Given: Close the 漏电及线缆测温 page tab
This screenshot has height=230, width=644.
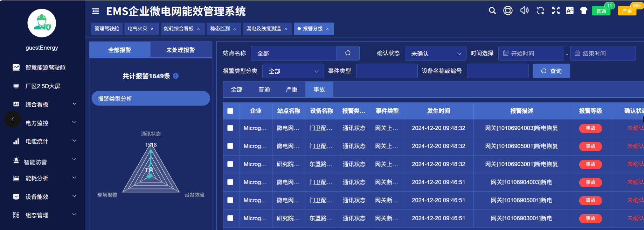Looking at the screenshot, I should pyautogui.click(x=286, y=29).
